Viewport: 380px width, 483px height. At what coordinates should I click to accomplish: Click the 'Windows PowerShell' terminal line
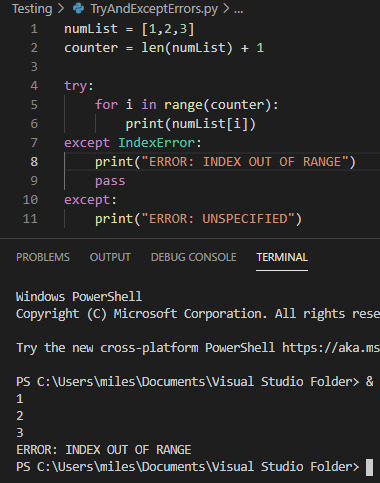coord(79,297)
